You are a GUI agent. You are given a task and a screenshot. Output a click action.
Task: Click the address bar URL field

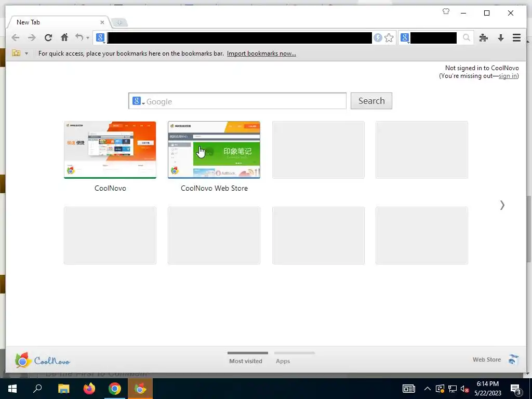click(x=240, y=37)
